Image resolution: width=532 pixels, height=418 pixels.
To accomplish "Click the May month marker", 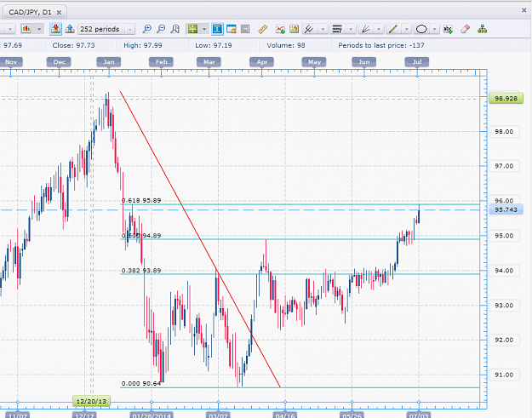I will [314, 62].
